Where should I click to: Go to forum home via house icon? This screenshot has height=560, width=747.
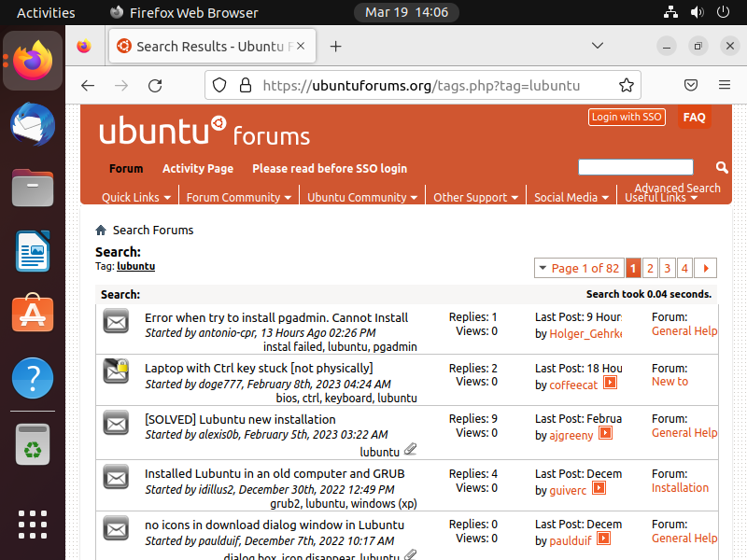[x=101, y=231]
